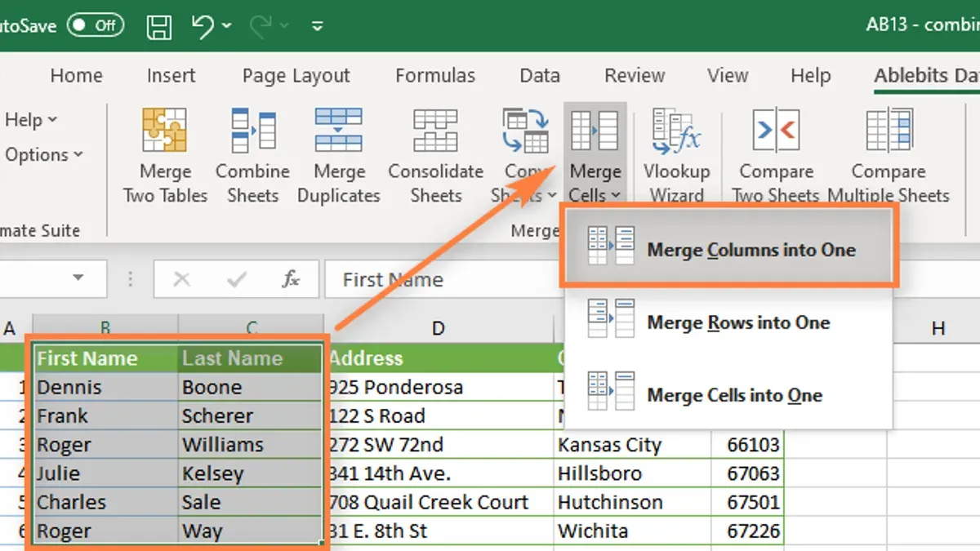Select the Hillsboro cell
The height and width of the screenshot is (551, 980).
tap(633, 473)
